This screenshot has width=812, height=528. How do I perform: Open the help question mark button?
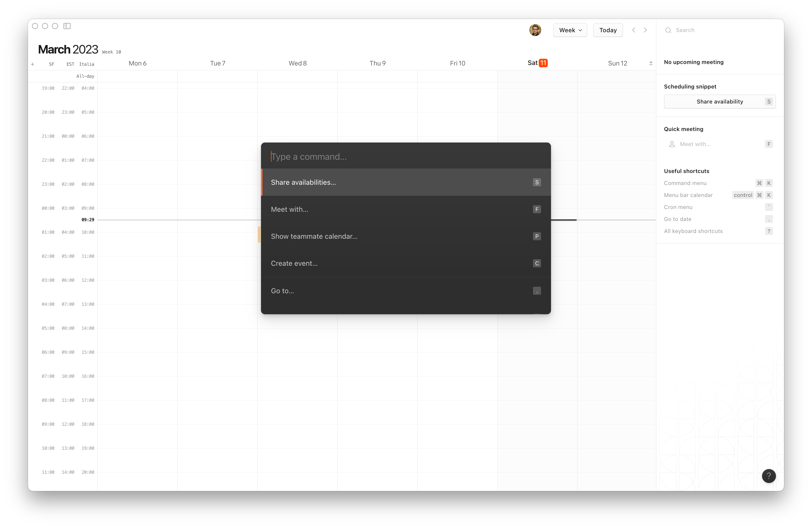(769, 476)
